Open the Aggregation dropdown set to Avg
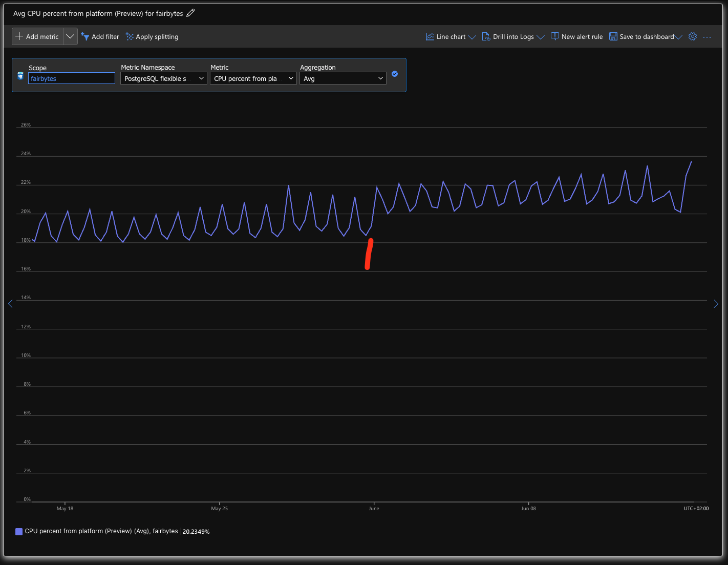The width and height of the screenshot is (728, 565). pos(343,78)
